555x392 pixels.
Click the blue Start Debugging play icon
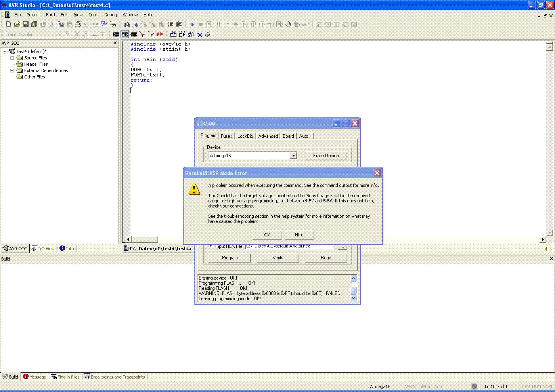point(192,25)
